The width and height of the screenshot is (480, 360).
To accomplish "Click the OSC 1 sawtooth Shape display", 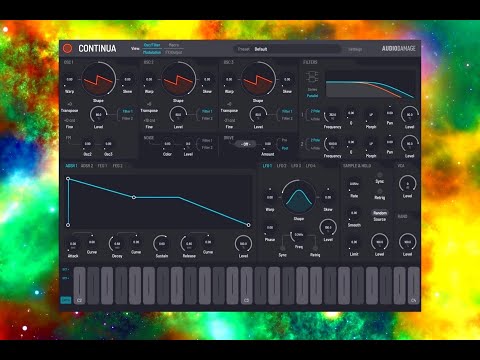I will click(x=99, y=80).
